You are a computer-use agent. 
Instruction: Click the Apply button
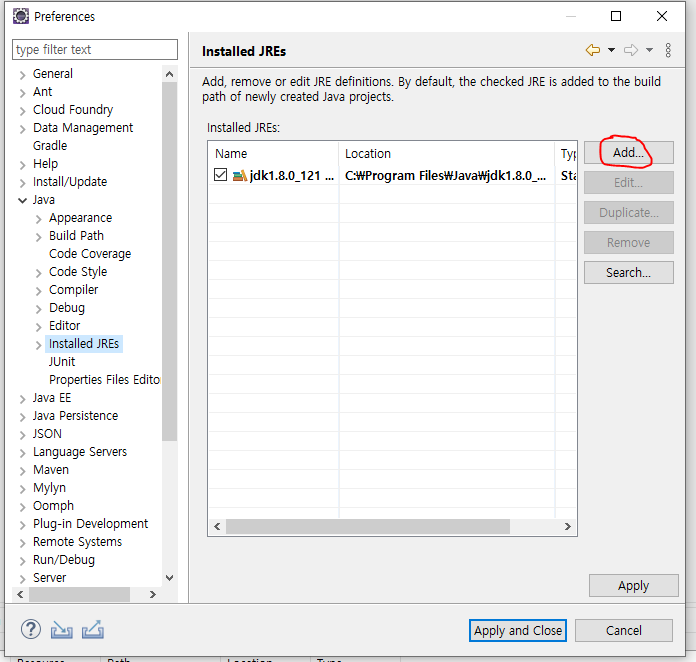633,586
